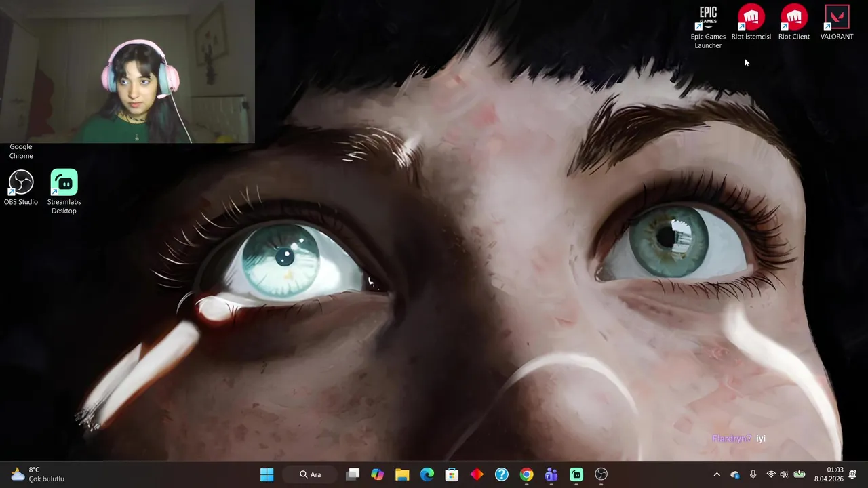Open notifications bell in the taskbar
This screenshot has width=868, height=488.
[852, 474]
